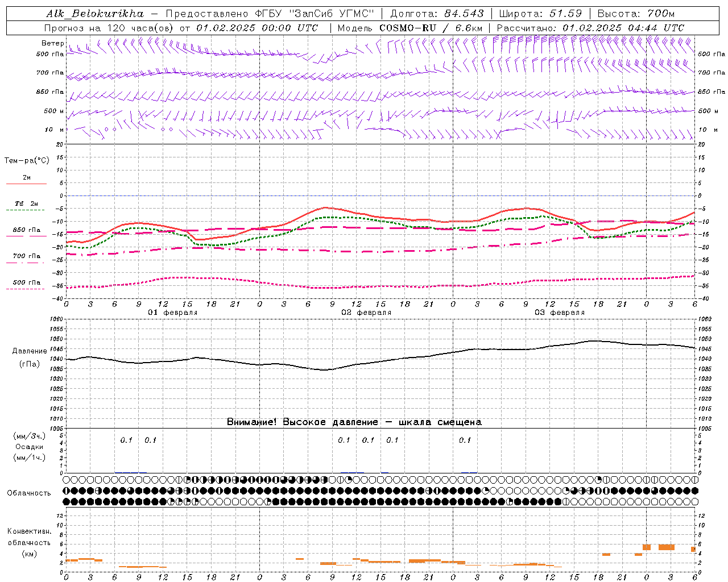Click the Конвективн. облачность label
Viewport: 728px width, 582px height.
(29, 537)
